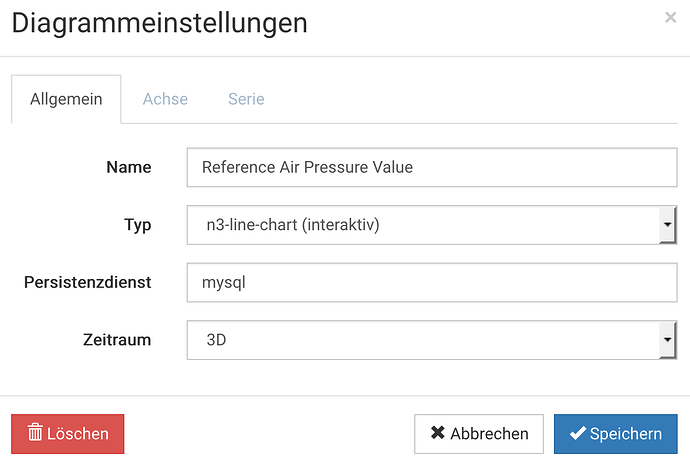The image size is (690, 463).
Task: Click the Zeitraum label
Action: [x=116, y=340]
